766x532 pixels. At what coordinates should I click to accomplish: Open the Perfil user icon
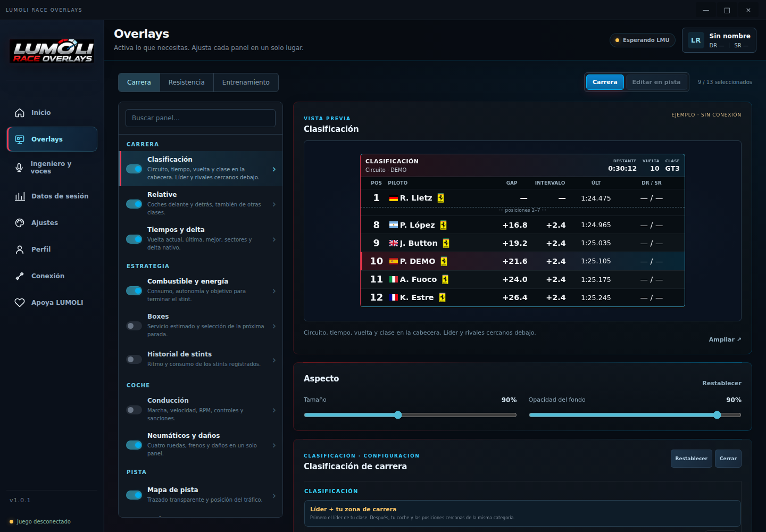20,250
